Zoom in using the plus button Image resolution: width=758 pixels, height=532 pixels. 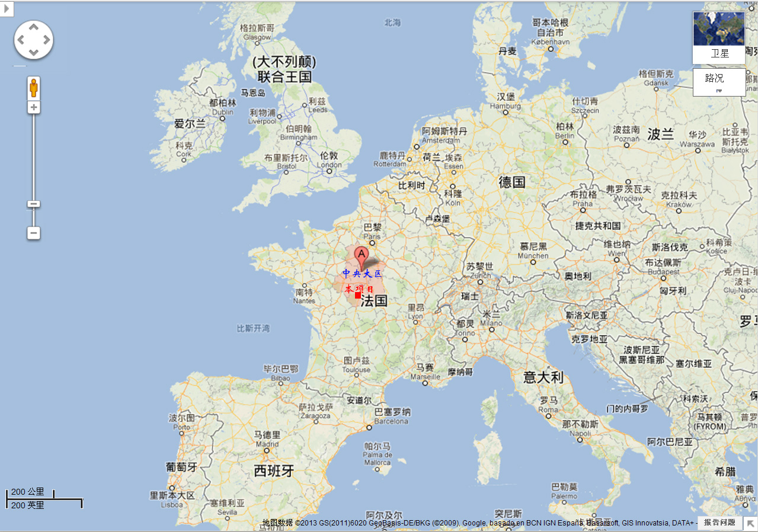click(x=34, y=107)
